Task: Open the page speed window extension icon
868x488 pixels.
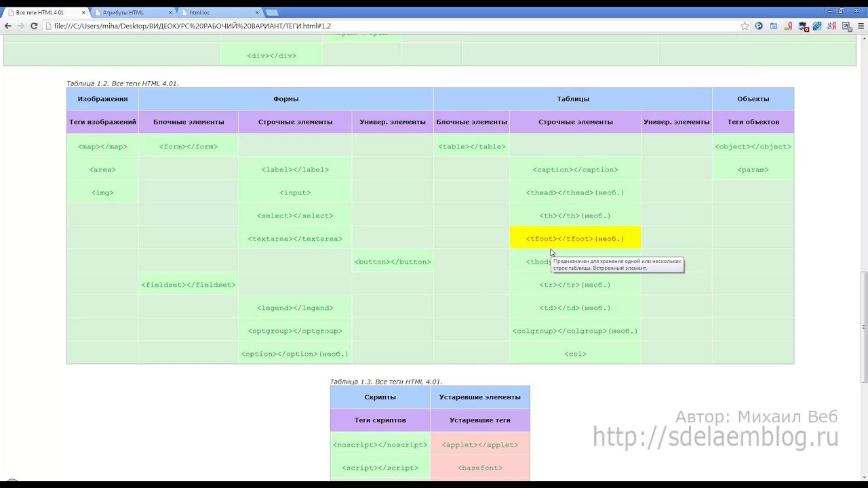Action: click(x=774, y=26)
